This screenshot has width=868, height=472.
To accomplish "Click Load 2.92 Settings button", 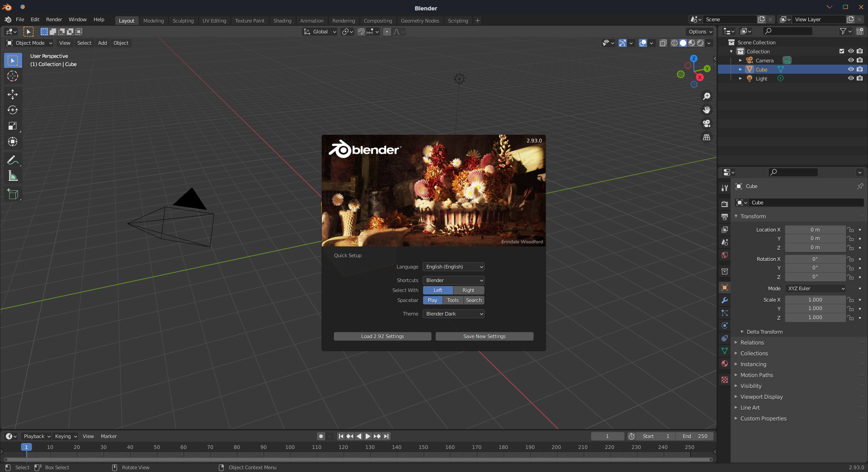I will pos(382,336).
